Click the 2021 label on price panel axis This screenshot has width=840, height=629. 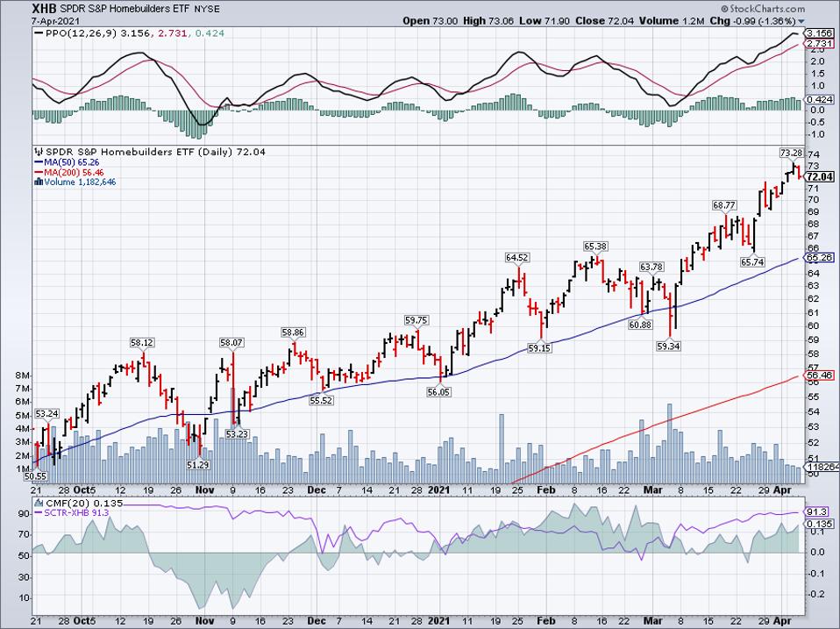tap(439, 490)
